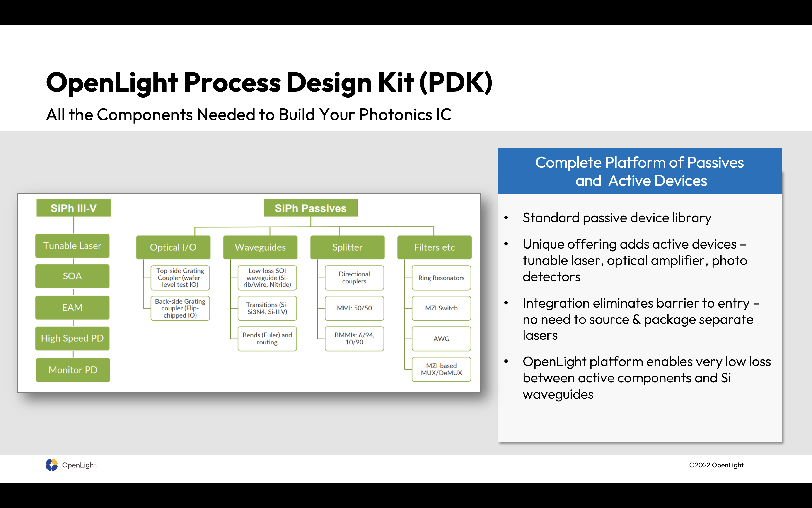Viewport: 812px width, 508px height.
Task: Click the Low-loss SOI waveguide box
Action: point(267,278)
